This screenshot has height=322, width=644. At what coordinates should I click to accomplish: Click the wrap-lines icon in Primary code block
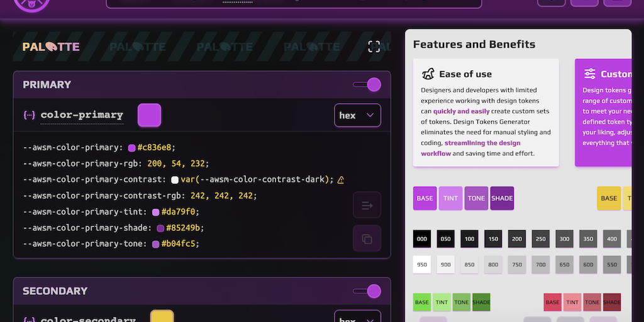click(x=367, y=205)
